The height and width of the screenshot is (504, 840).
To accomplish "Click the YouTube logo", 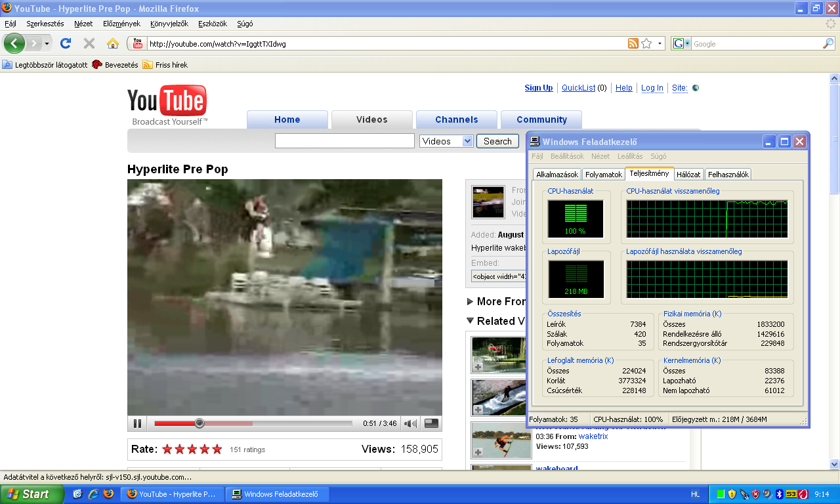I will 167,105.
